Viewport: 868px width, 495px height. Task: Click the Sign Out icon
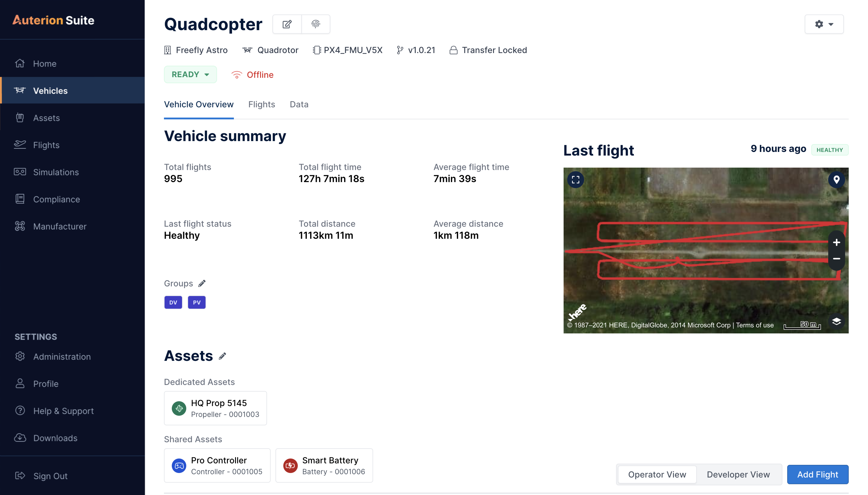pos(20,476)
